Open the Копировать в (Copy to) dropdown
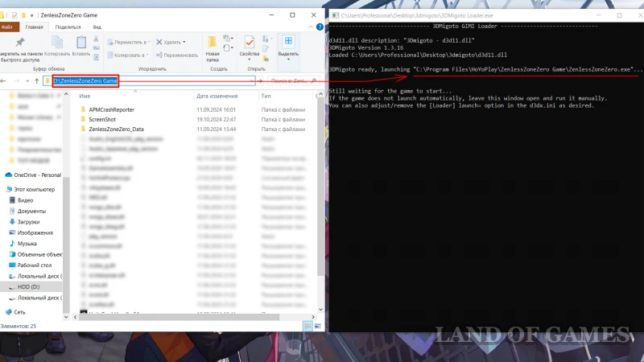644x362 pixels. click(x=128, y=55)
